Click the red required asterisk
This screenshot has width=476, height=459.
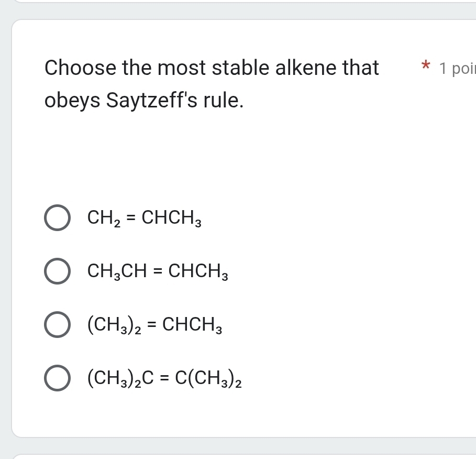426,66
